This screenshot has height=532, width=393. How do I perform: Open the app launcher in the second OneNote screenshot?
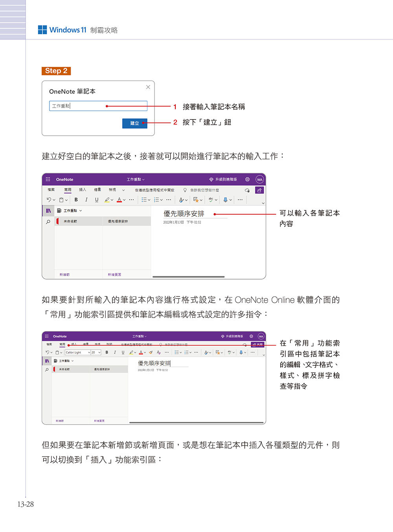(47, 336)
